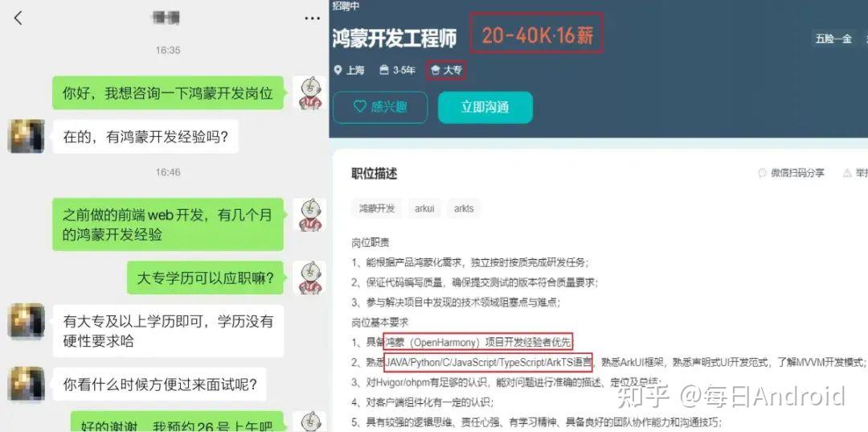Select the arkui skill tag
The height and width of the screenshot is (432, 868).
click(424, 209)
